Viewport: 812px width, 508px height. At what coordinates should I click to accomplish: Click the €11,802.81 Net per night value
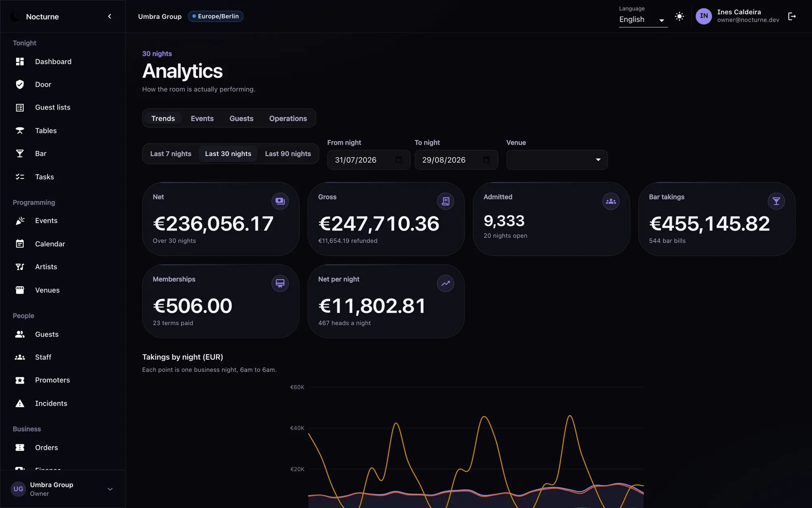pos(372,306)
